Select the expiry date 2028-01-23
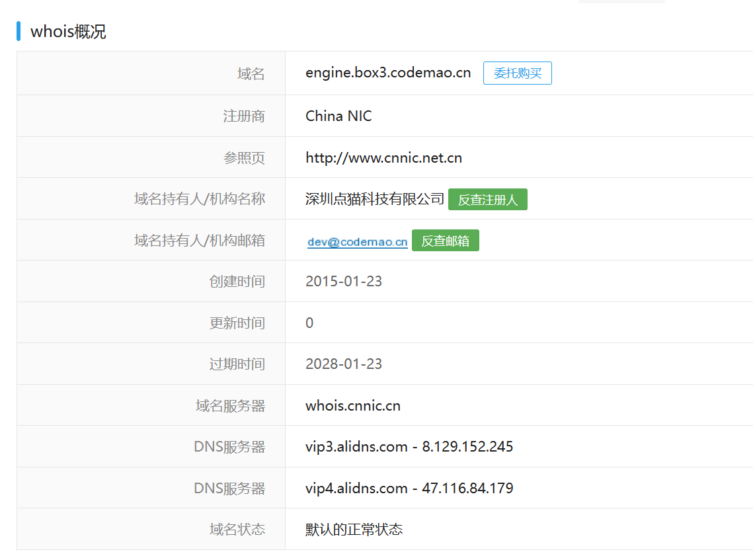Viewport: 753px width, 560px height. click(344, 364)
